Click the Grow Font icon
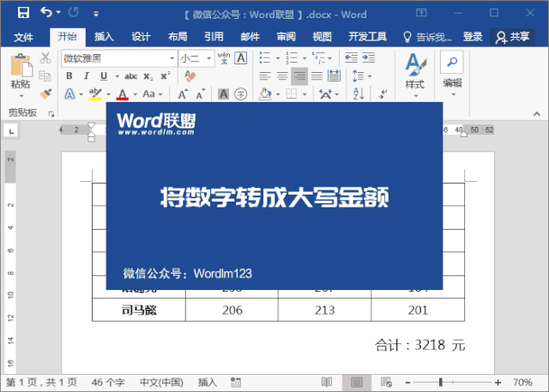The image size is (549, 392). tap(183, 94)
